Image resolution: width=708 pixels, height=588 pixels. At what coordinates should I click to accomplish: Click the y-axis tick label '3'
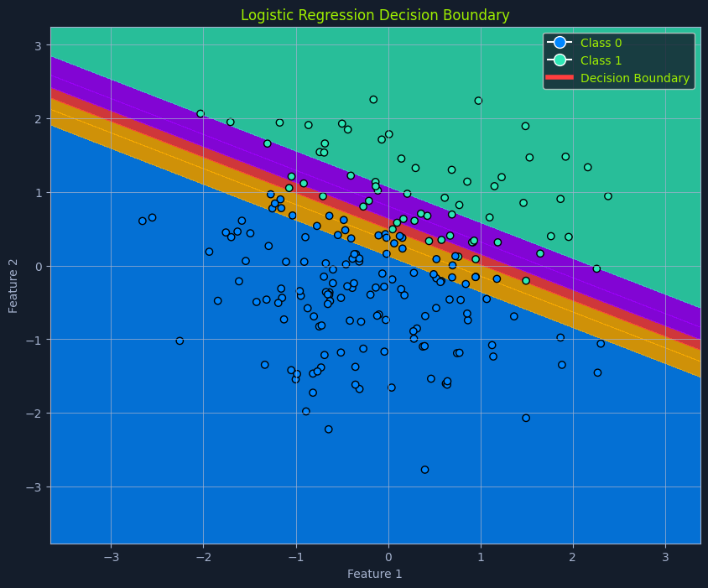pyautogui.click(x=39, y=46)
